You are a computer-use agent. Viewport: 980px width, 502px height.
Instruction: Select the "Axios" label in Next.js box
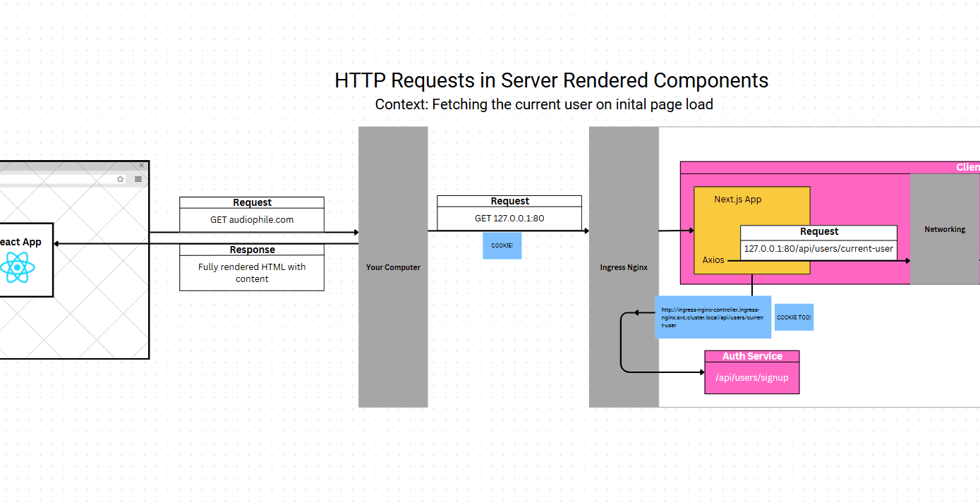[713, 260]
